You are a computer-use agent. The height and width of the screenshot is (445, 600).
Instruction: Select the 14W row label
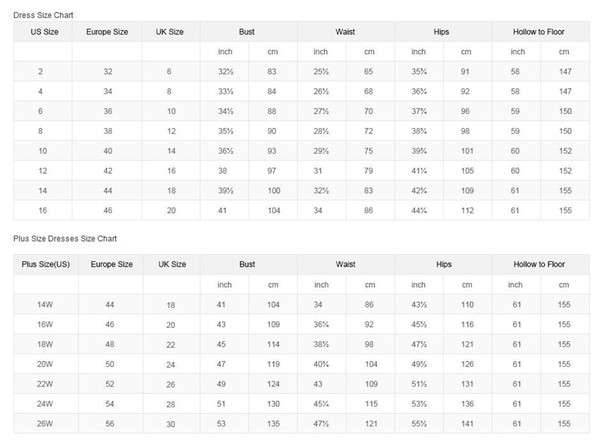click(x=45, y=305)
